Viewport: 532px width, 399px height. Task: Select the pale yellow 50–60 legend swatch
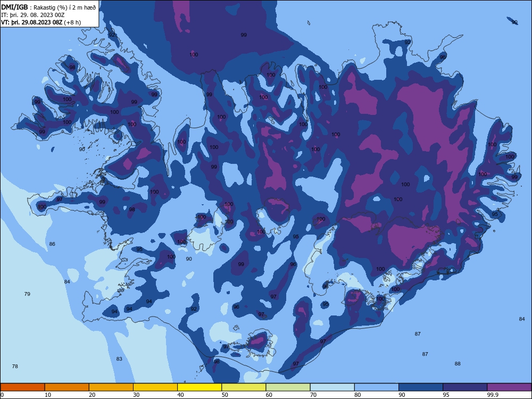(244, 387)
